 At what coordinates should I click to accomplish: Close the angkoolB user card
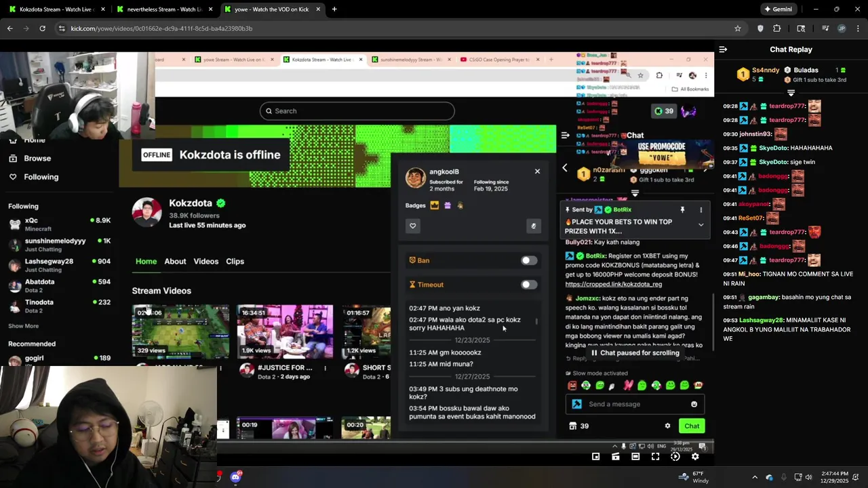tap(537, 171)
